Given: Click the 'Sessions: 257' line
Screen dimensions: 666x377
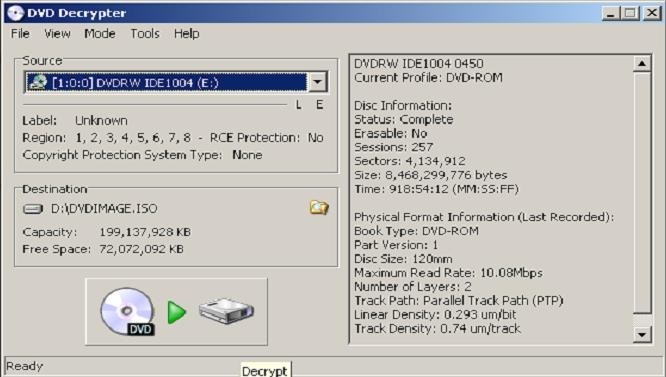Looking at the screenshot, I should [394, 147].
